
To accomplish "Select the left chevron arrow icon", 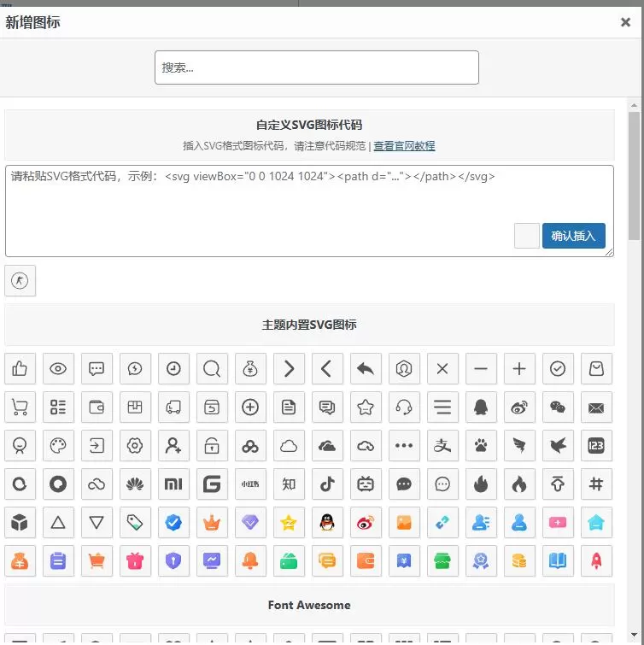I will tap(327, 368).
